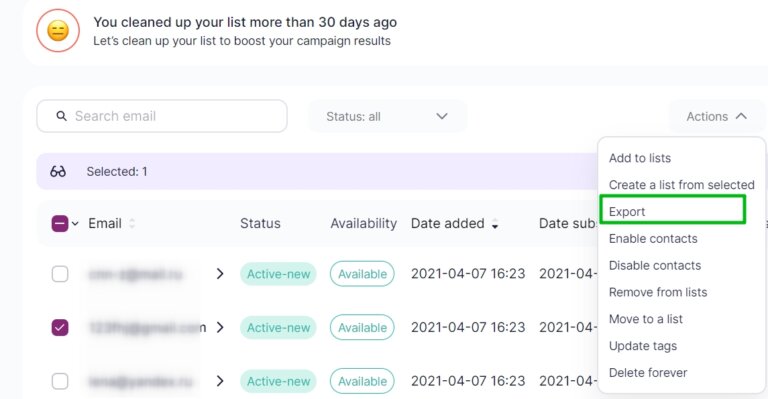768x399 pixels.
Task: Check the third contact's checkbox
Action: click(60, 381)
